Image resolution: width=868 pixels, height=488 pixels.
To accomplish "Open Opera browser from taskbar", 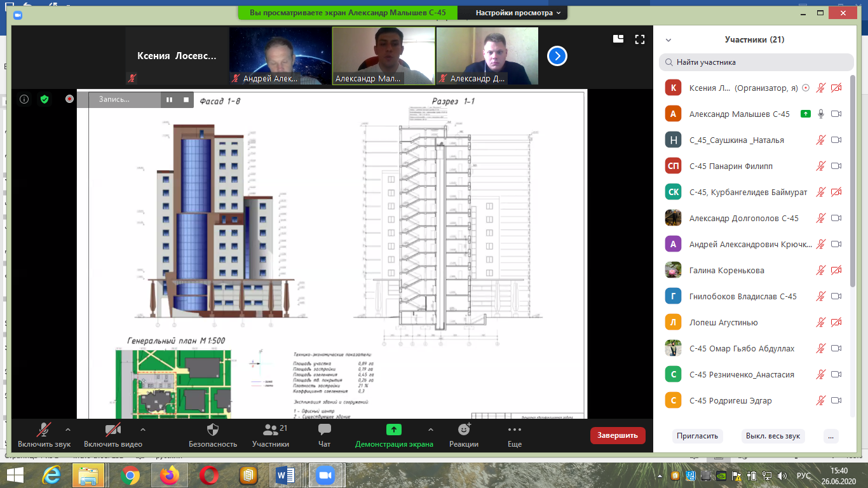I will (x=209, y=475).
